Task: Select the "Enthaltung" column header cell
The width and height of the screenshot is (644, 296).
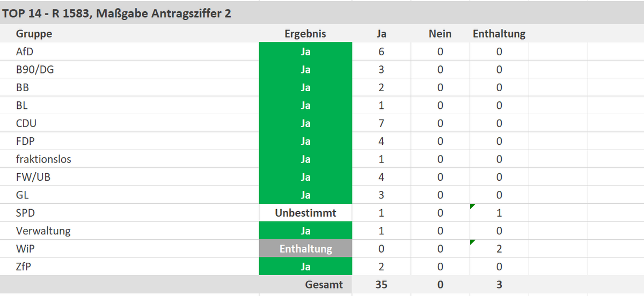Action: (499, 34)
